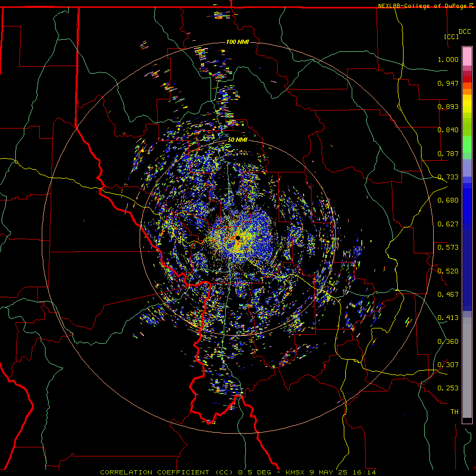Viewport: 476px width, 476px height.
Task: Click the black radar site dot at center
Action: 237,237
